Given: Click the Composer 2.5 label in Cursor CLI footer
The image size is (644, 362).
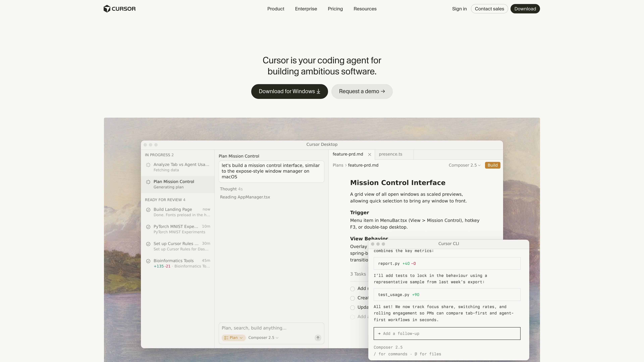Looking at the screenshot, I should [388, 348].
